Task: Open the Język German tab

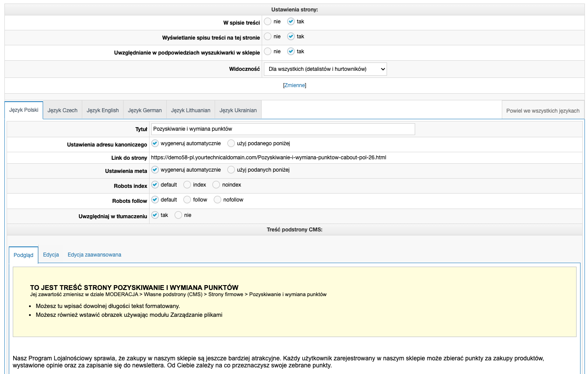Action: tap(145, 110)
